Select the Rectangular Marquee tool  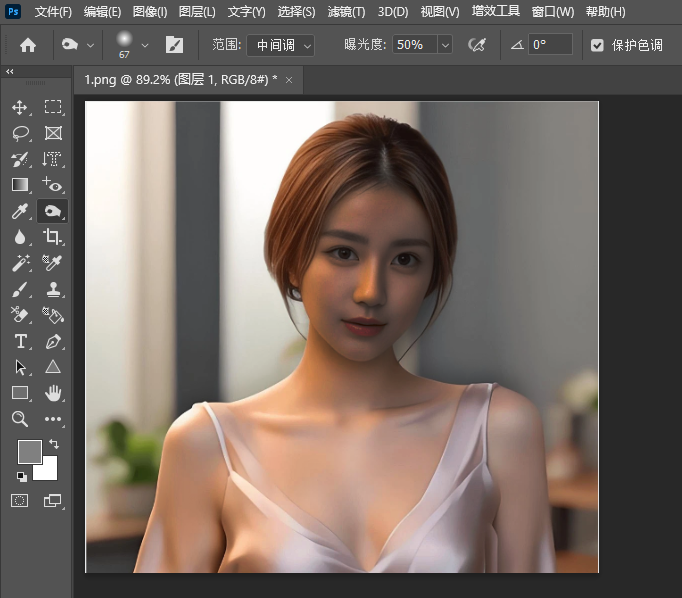click(52, 107)
